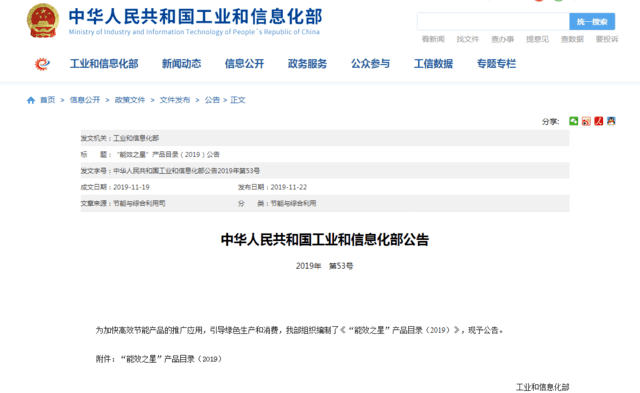
Task: Go to 政策文件 in breadcrumb
Action: 130,100
